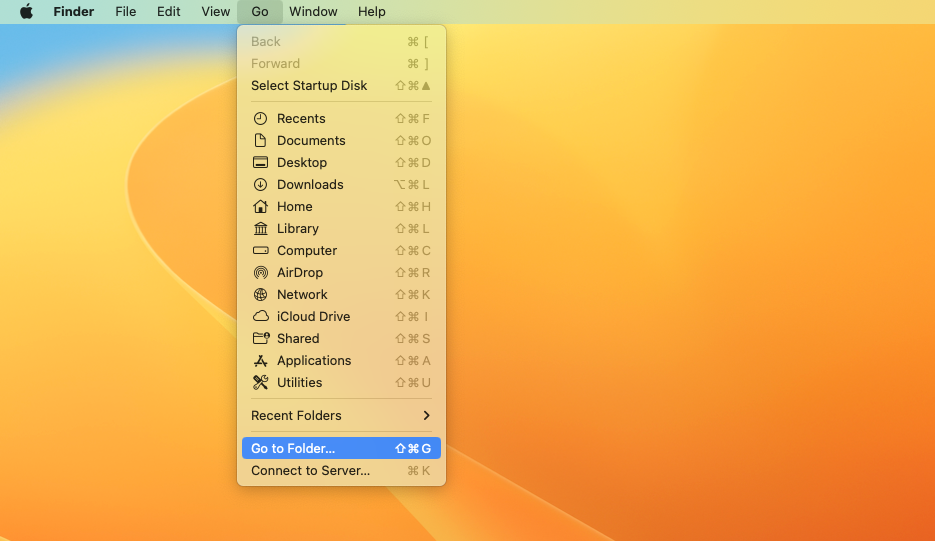Select the Library menu entry text
935x541 pixels.
click(x=298, y=228)
